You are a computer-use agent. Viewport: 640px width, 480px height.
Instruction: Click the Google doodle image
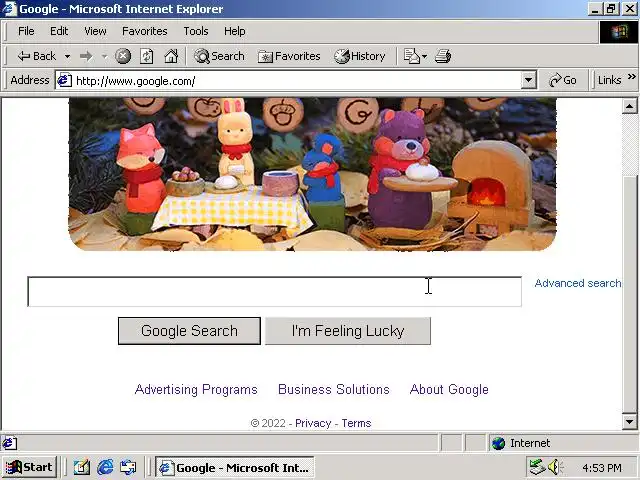(x=312, y=174)
